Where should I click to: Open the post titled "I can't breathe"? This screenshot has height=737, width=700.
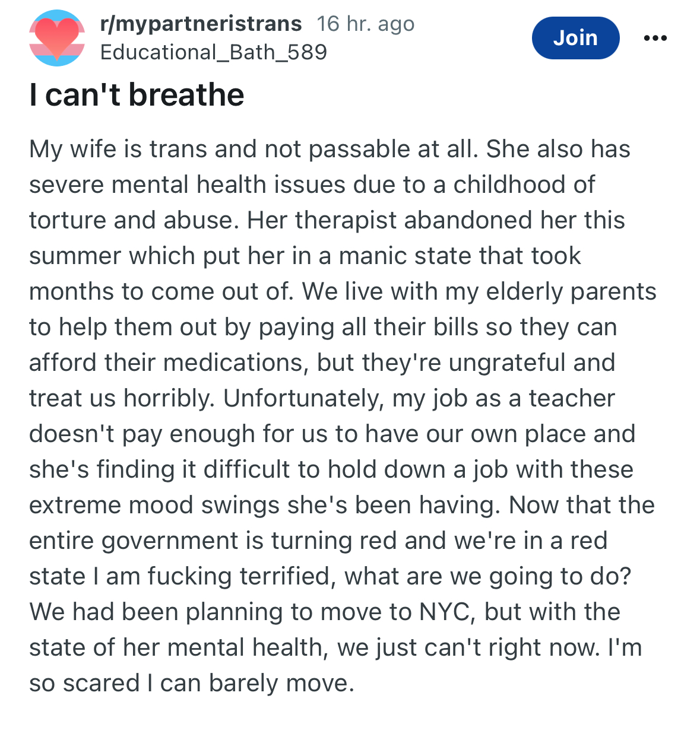137,95
